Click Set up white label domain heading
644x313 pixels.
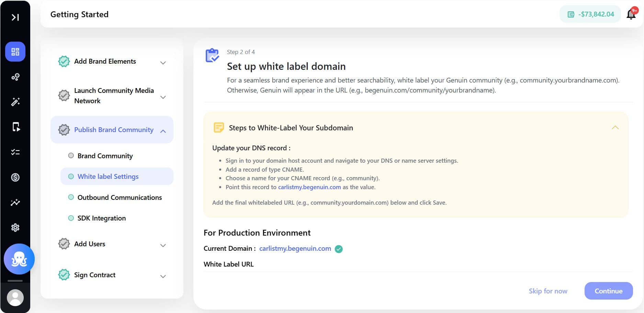click(286, 66)
